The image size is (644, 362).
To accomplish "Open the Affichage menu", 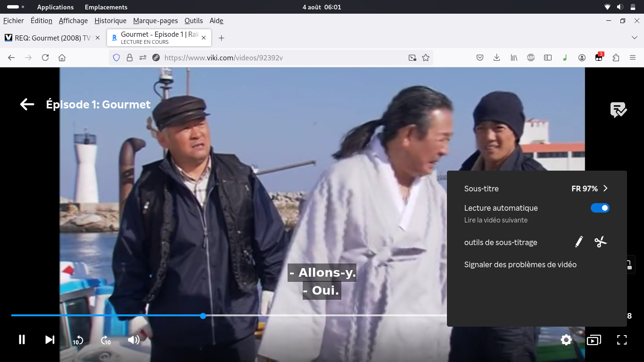I will 73,21.
